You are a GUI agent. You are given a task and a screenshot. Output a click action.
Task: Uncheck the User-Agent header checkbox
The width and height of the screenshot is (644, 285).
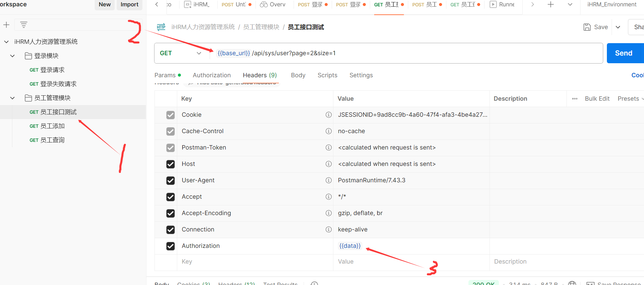(171, 181)
